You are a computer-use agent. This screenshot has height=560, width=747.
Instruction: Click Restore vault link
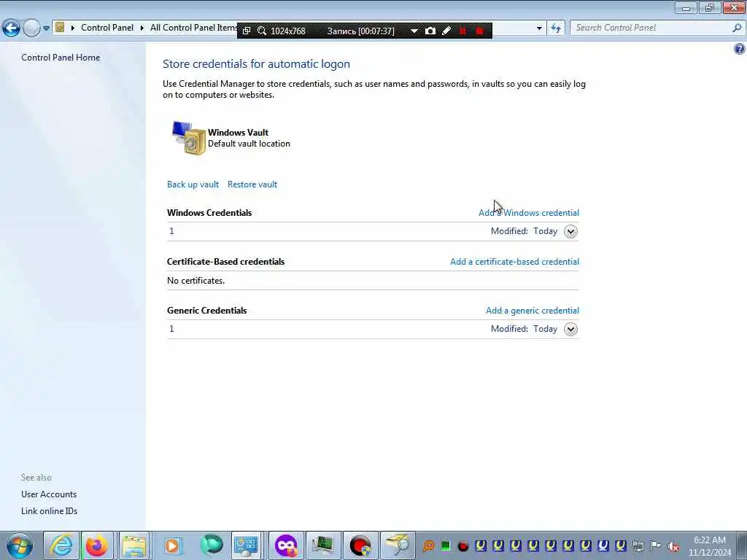click(x=252, y=184)
